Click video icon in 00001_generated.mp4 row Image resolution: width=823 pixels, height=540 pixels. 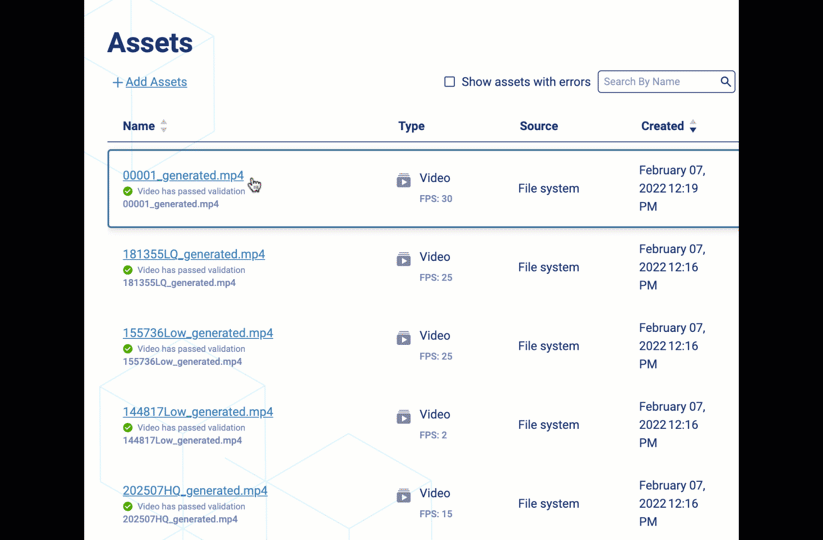coord(404,181)
